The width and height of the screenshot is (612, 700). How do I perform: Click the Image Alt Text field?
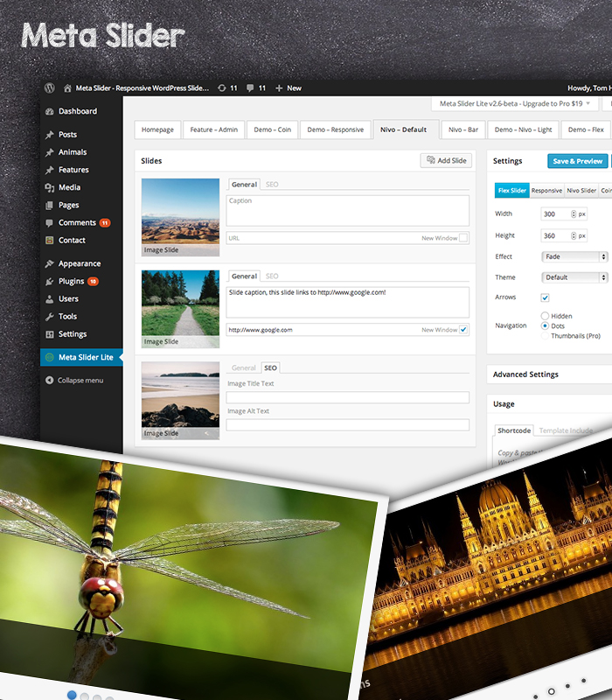347,424
